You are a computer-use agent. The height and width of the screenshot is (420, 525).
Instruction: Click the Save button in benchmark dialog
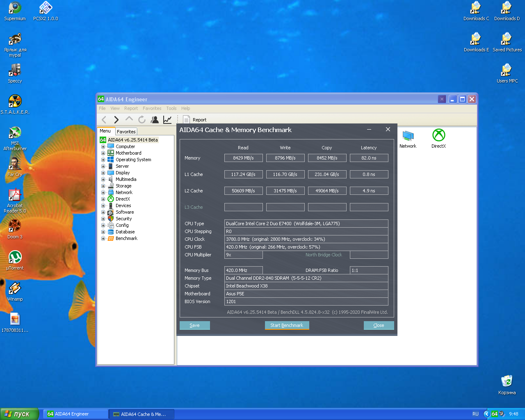[195, 325]
